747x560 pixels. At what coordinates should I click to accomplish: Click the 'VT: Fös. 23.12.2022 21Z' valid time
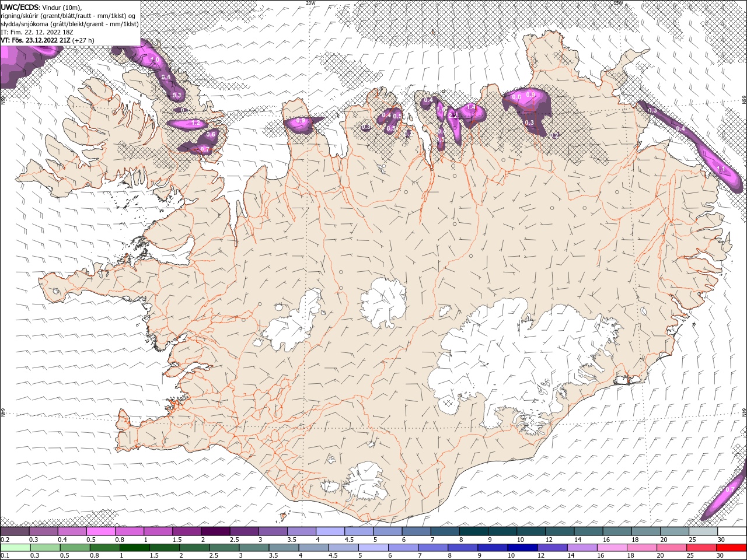tap(35, 40)
